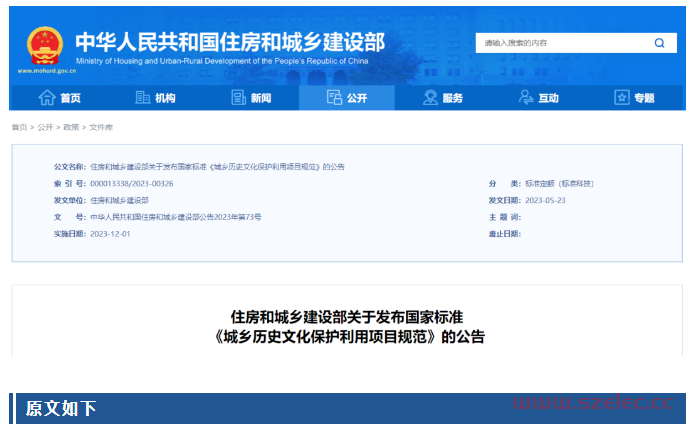The height and width of the screenshot is (429, 693).
Task: Click the issuing unit value 住房和城乡建设部
Action: tap(119, 200)
